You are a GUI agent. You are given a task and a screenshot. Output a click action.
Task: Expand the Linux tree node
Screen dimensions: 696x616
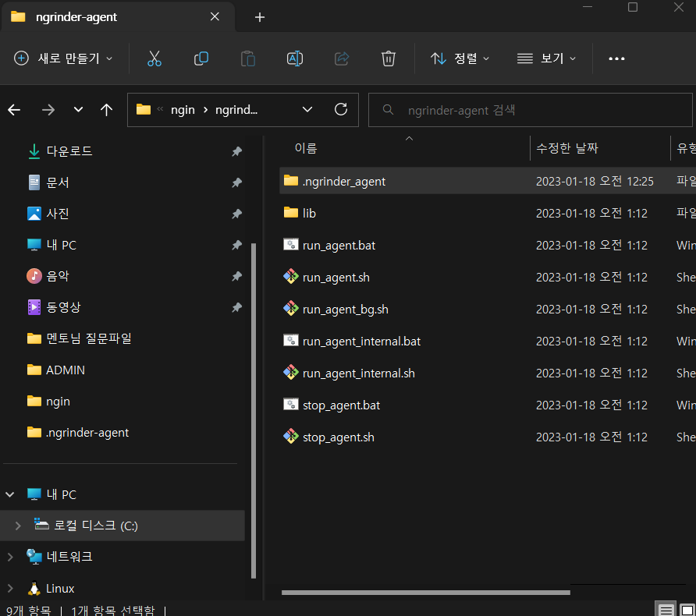(x=10, y=589)
